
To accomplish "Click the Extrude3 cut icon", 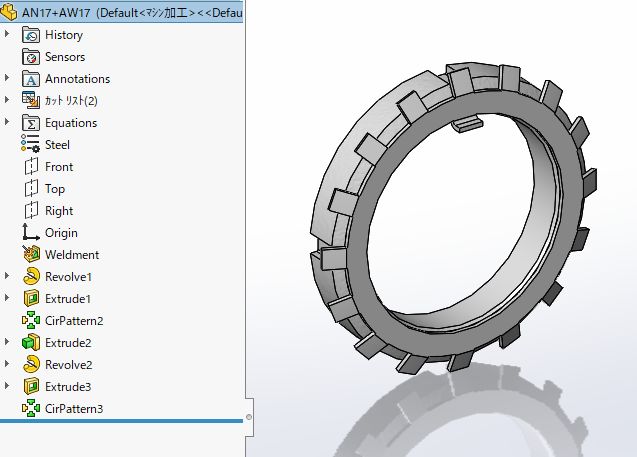I will point(31,386).
